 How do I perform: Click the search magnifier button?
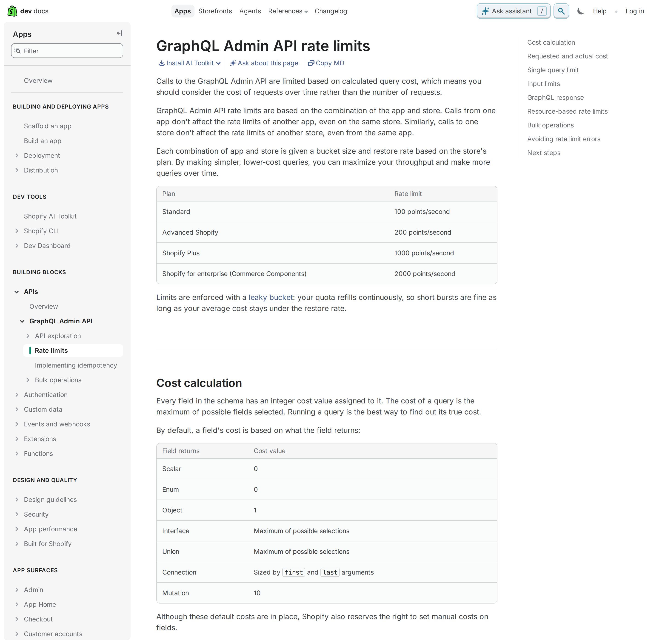[561, 11]
